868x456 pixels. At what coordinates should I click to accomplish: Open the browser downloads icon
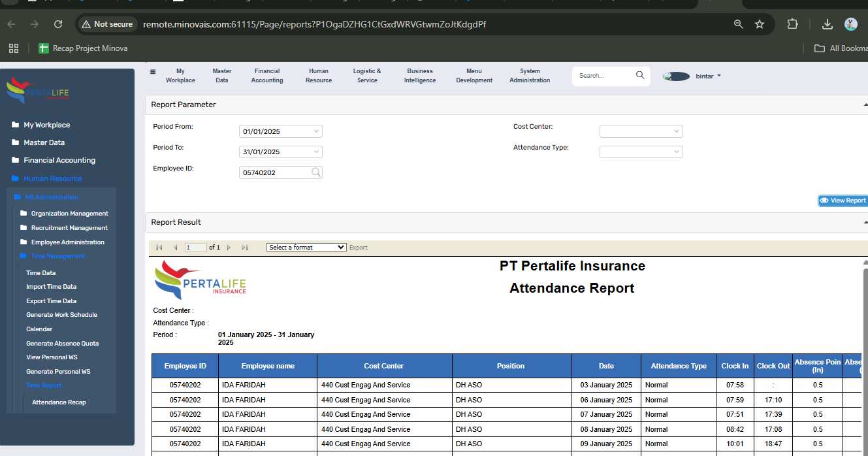[x=827, y=24]
